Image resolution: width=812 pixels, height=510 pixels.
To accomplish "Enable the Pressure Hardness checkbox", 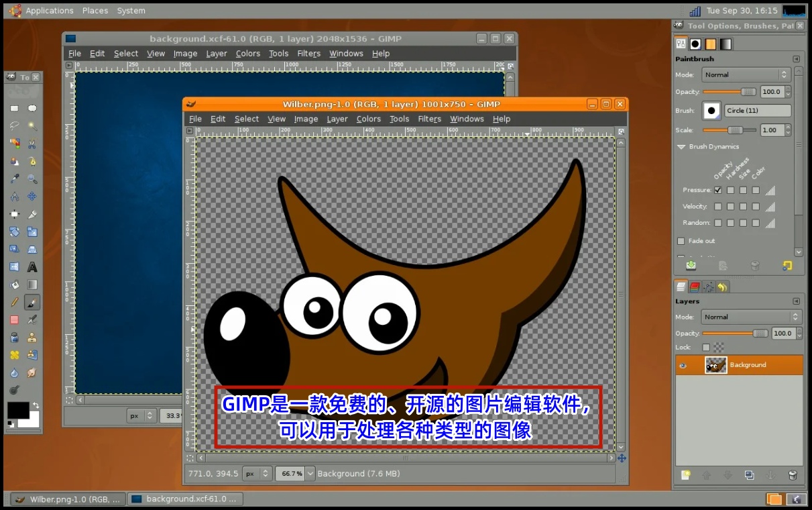I will (731, 191).
